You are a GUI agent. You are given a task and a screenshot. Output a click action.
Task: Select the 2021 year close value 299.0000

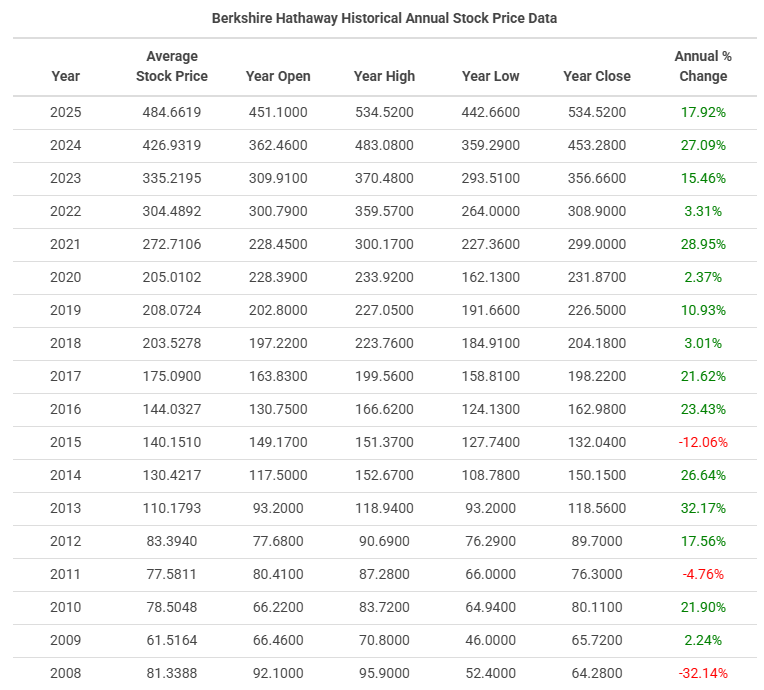tap(597, 244)
